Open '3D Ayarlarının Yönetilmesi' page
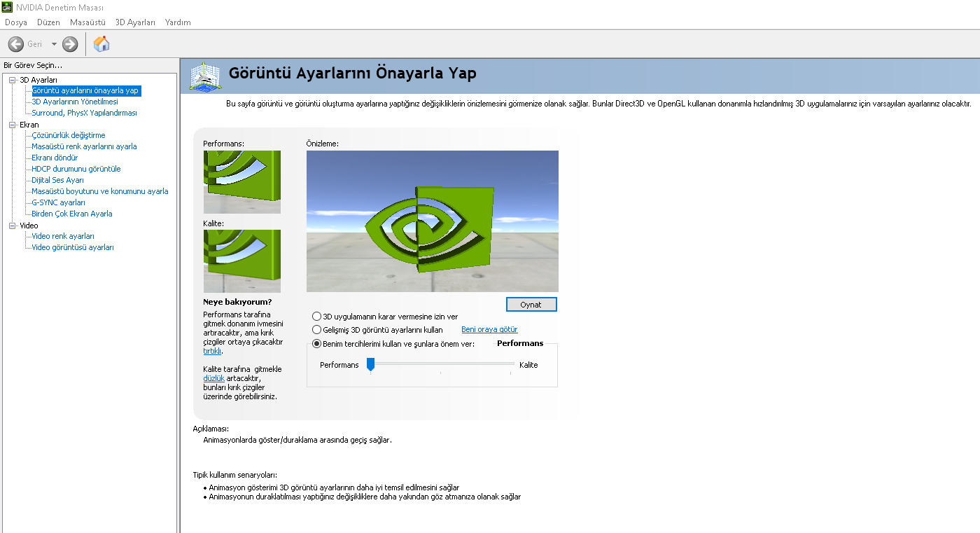980x533 pixels. coord(75,102)
